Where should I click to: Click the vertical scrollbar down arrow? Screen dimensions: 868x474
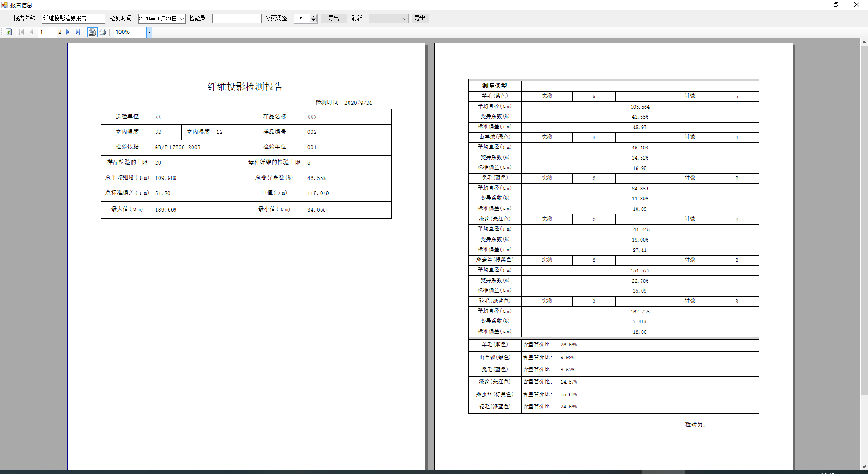pos(864,466)
